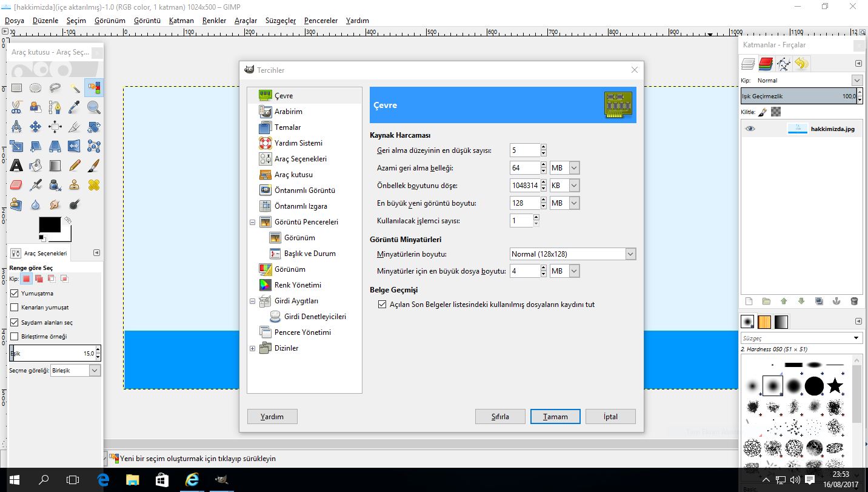Hide the hakkimizda.jpg layer with eye icon
868x492 pixels.
pos(750,129)
